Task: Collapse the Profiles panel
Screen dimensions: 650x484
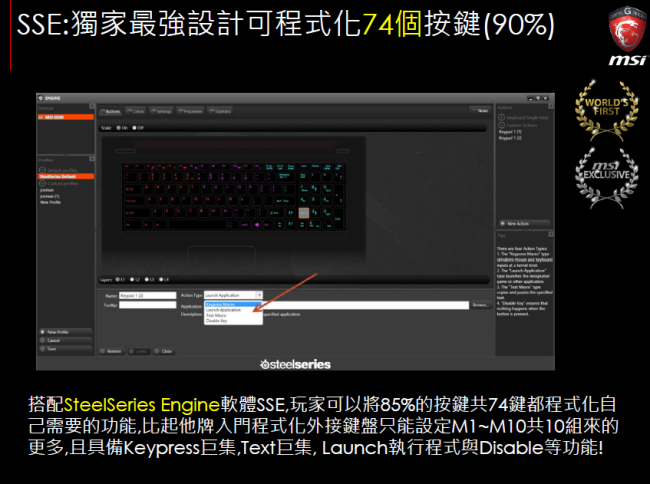Action: pos(92,159)
